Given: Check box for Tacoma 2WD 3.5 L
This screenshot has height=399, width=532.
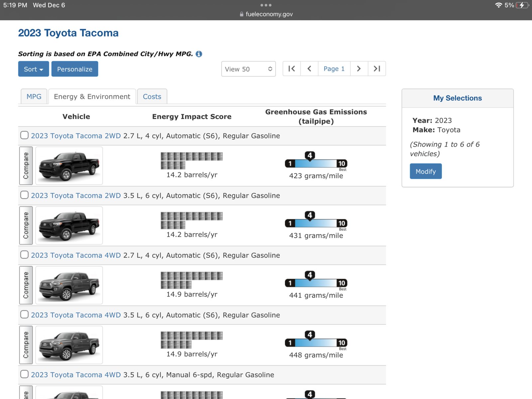Looking at the screenshot, I should (24, 195).
